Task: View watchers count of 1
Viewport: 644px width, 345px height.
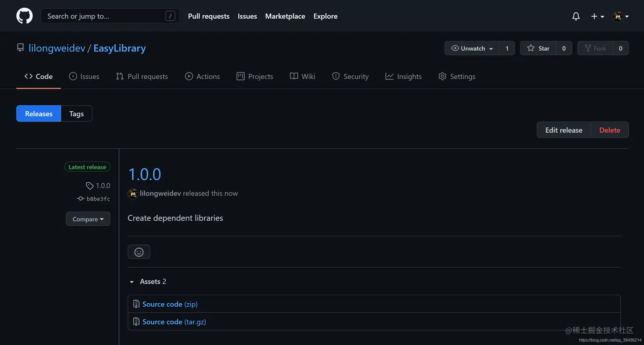Action: point(507,48)
